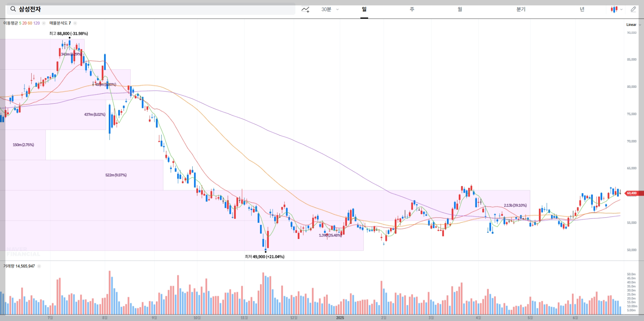Click the 70,000 price axis label

coord(631,141)
